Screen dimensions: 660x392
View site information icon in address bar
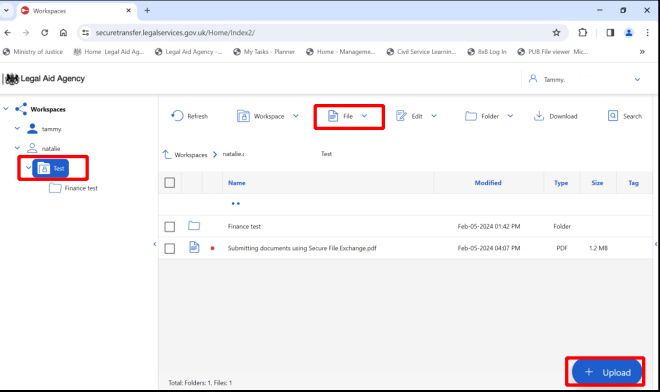(85, 32)
